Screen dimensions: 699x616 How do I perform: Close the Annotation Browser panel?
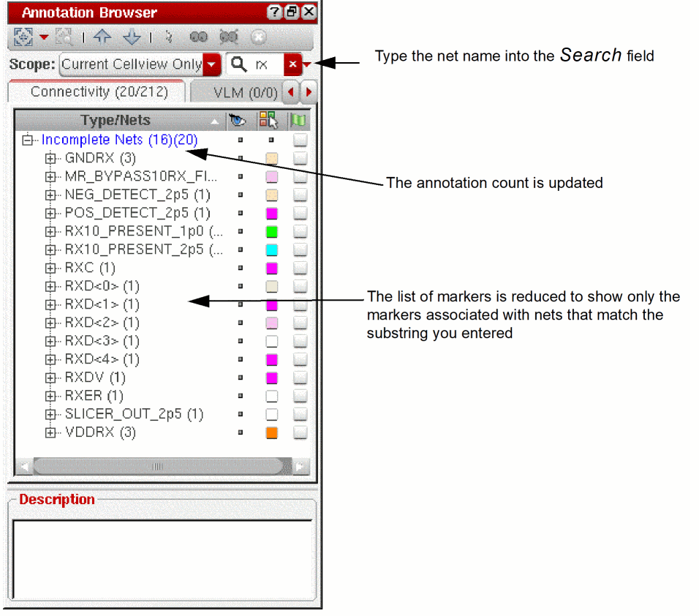click(309, 12)
